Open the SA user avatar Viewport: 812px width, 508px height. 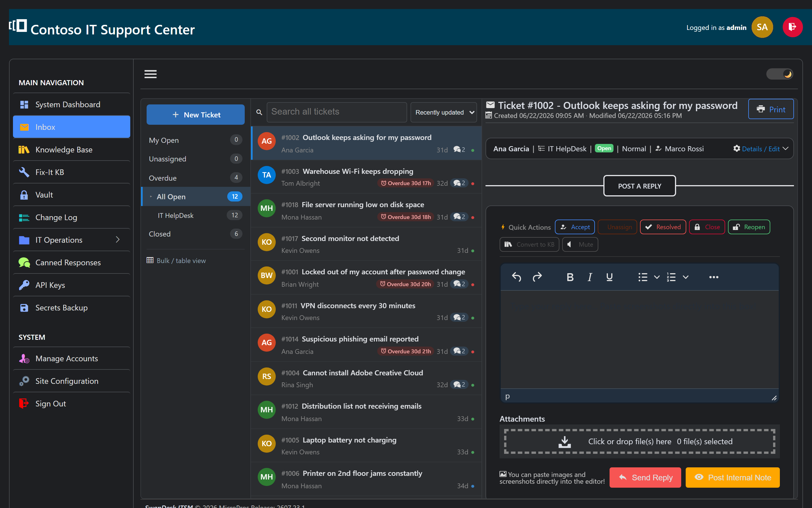point(762,27)
